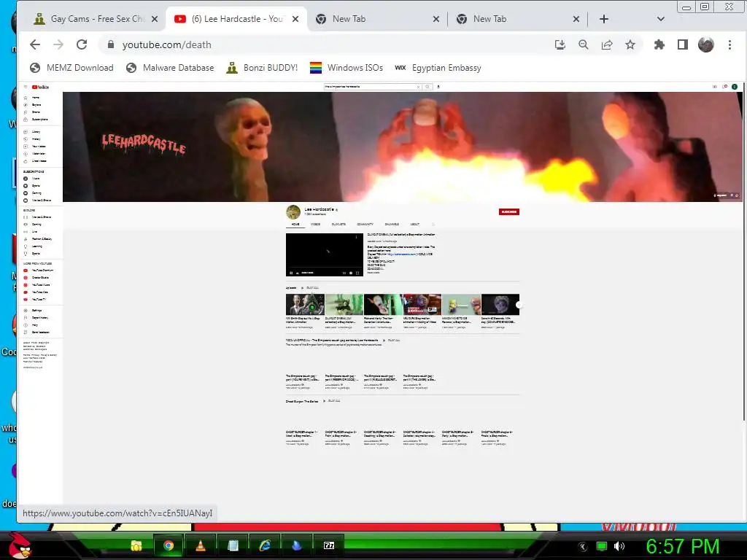The image size is (747, 560).
Task: Open the first video thumbnail with two men
Action: (305, 304)
